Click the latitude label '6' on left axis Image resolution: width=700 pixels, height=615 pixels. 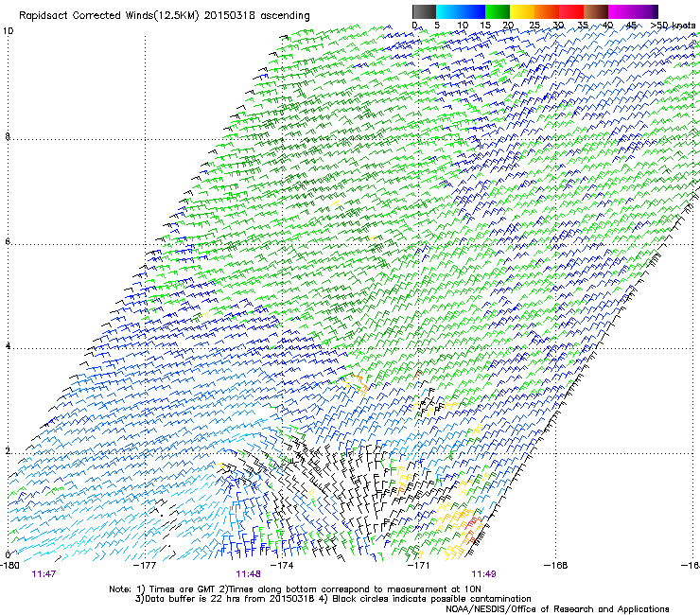coord(8,241)
